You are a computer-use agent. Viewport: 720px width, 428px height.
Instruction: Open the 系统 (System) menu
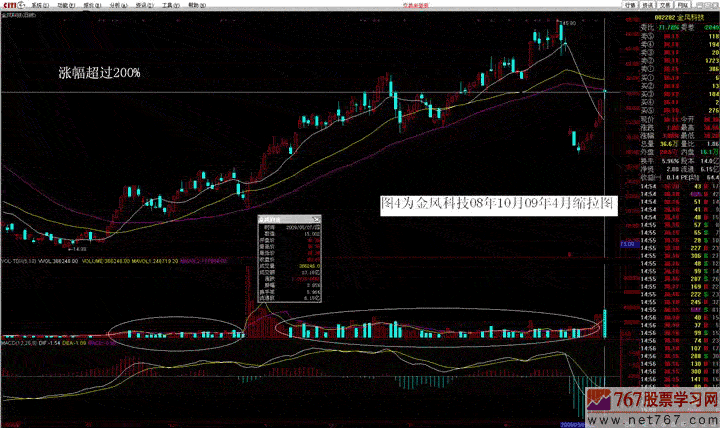(x=39, y=6)
